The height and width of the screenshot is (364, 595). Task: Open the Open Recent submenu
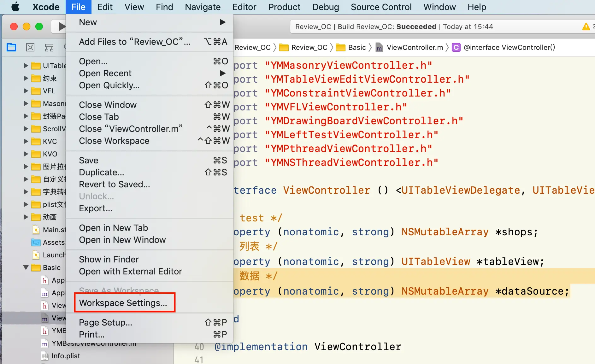[150, 73]
